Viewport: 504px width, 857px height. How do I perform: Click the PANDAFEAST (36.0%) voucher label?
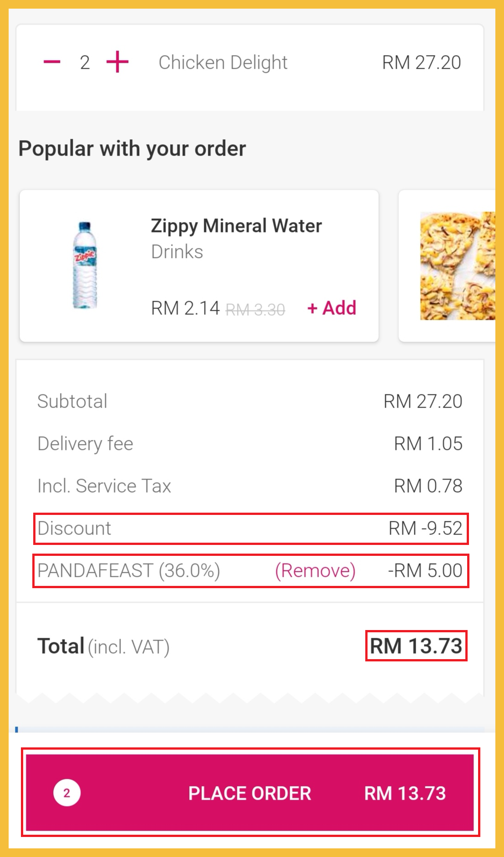[x=129, y=570]
